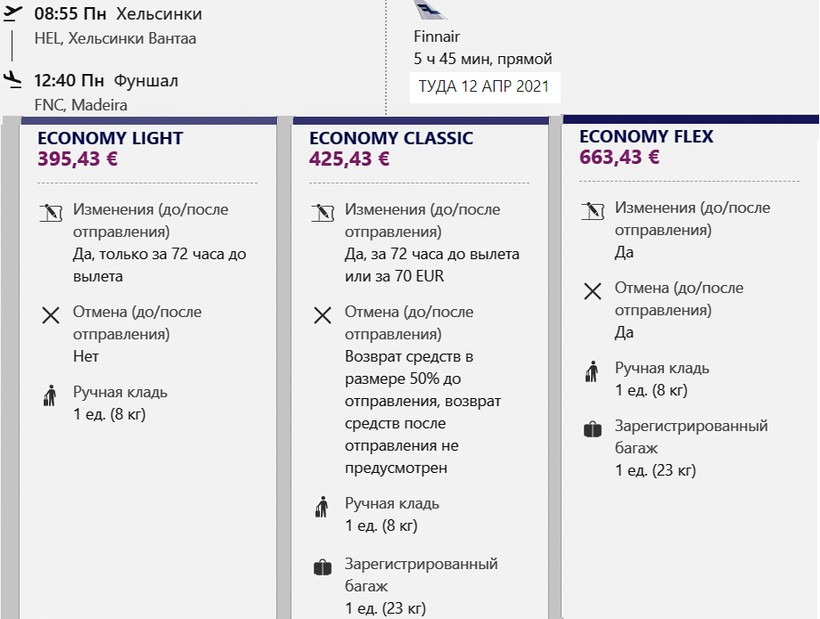Click the changes icon in Economy Flex

[x=592, y=211]
